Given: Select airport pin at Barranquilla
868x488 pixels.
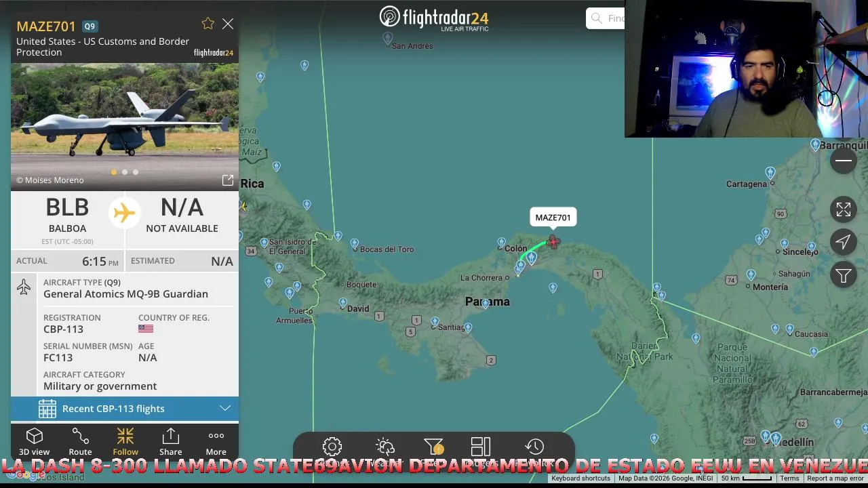Looking at the screenshot, I should coord(816,144).
